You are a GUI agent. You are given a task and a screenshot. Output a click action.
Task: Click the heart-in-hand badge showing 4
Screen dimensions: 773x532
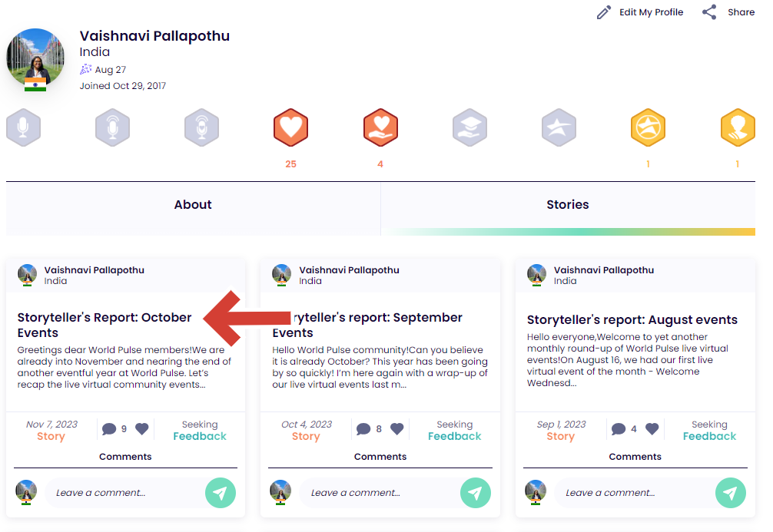coord(380,127)
